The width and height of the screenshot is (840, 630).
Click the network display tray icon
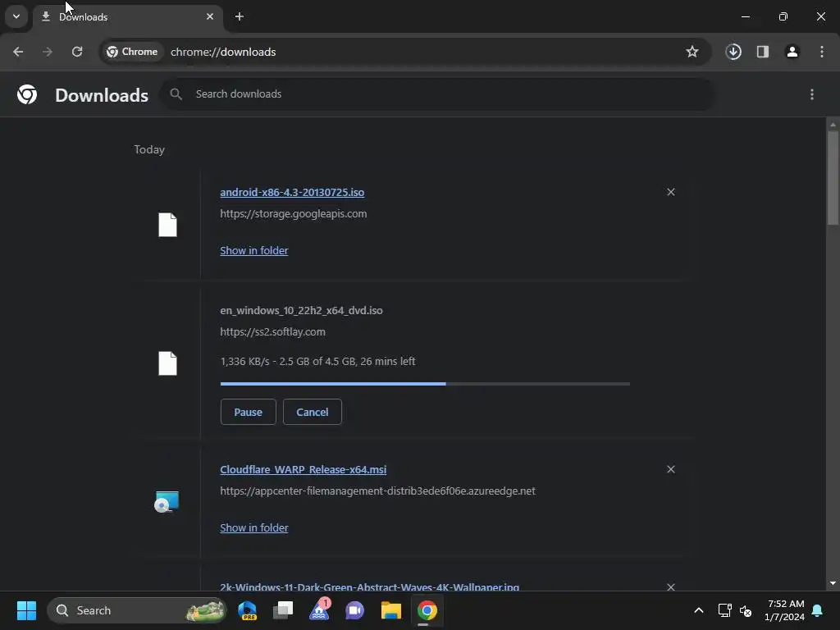(725, 610)
